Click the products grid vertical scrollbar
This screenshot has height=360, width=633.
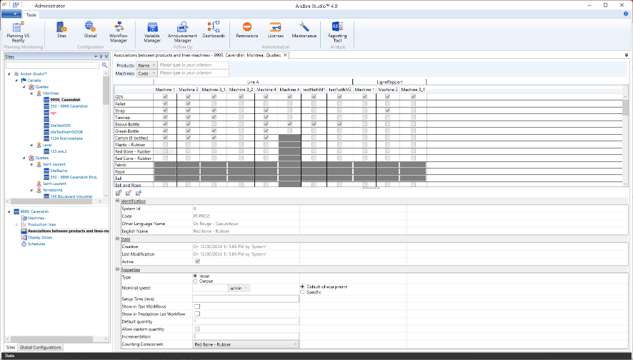coord(625,108)
